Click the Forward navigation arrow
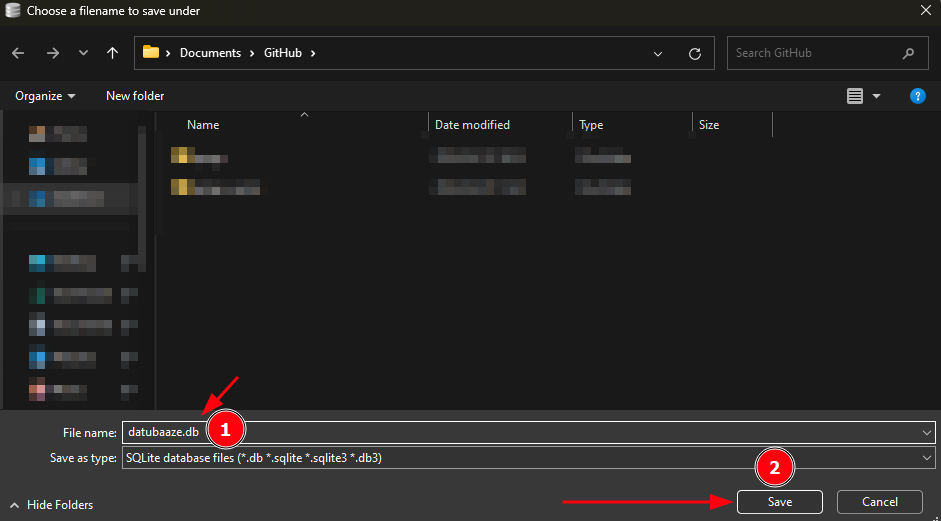941x521 pixels. pyautogui.click(x=52, y=53)
